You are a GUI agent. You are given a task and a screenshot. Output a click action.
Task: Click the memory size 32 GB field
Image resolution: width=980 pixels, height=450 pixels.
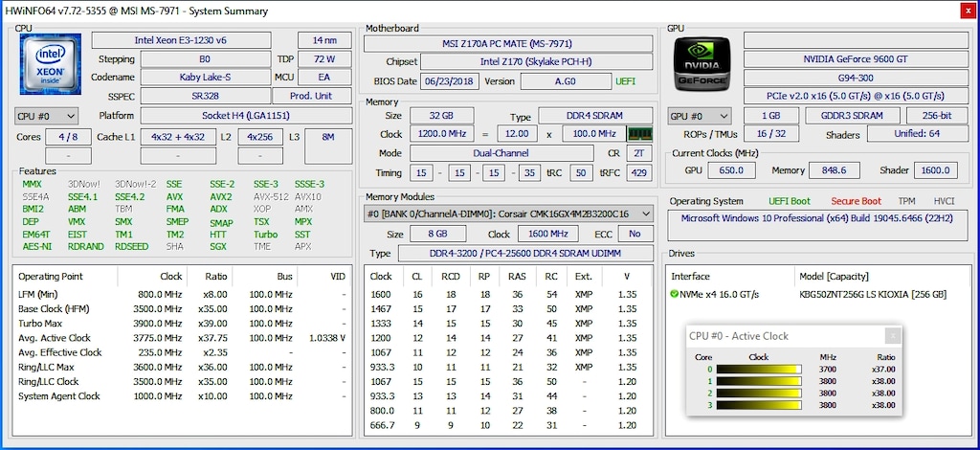441,116
